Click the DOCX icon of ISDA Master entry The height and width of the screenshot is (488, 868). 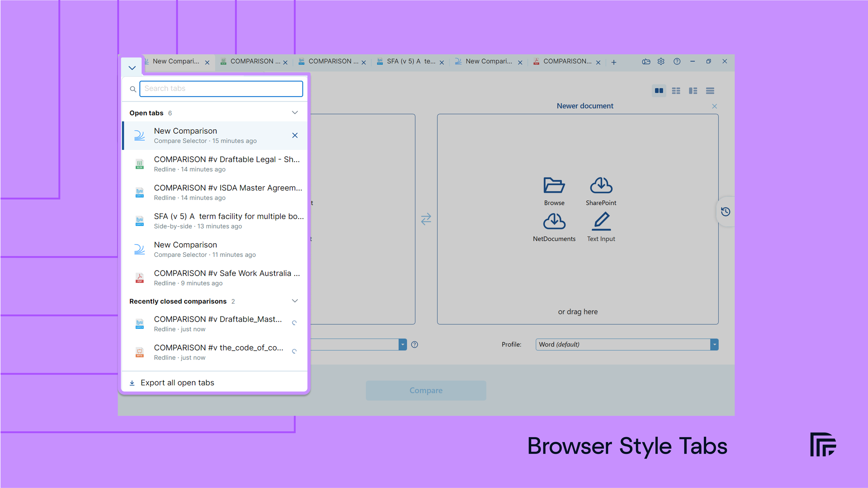[139, 193]
